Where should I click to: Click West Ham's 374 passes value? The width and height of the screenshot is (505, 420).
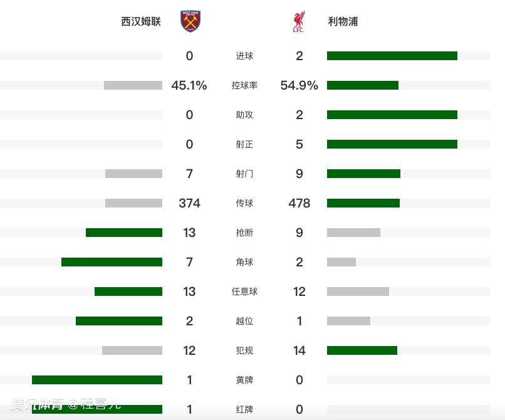[189, 203]
